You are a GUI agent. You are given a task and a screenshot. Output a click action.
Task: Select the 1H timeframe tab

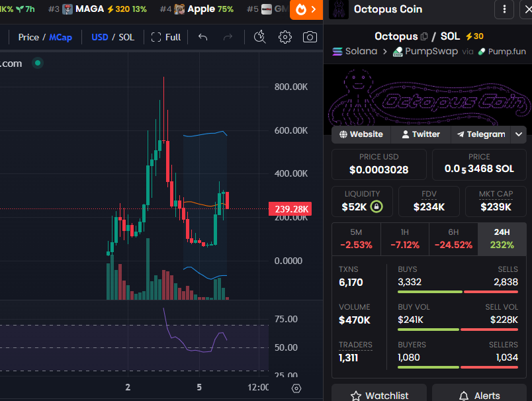point(405,239)
